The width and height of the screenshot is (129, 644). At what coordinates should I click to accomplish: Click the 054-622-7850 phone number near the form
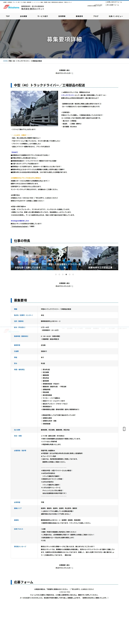click(65, 592)
